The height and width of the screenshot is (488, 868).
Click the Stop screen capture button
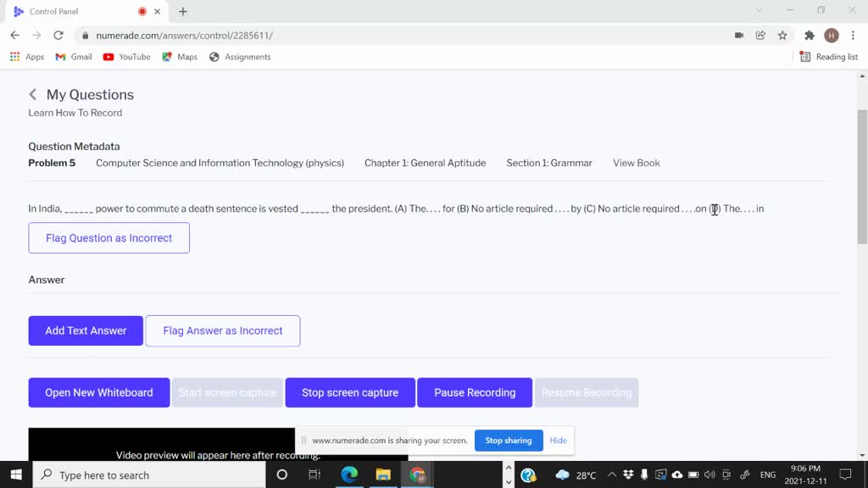pyautogui.click(x=350, y=392)
